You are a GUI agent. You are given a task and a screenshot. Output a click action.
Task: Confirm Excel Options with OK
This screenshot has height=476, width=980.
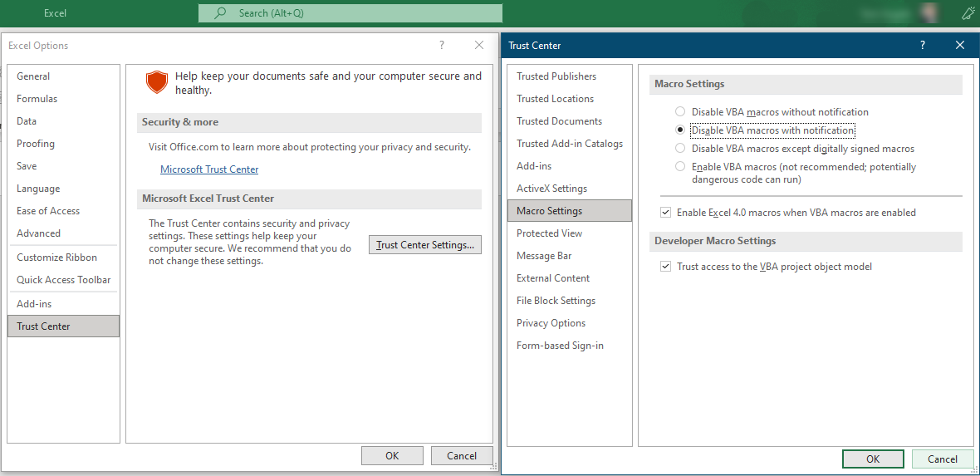[x=392, y=456]
